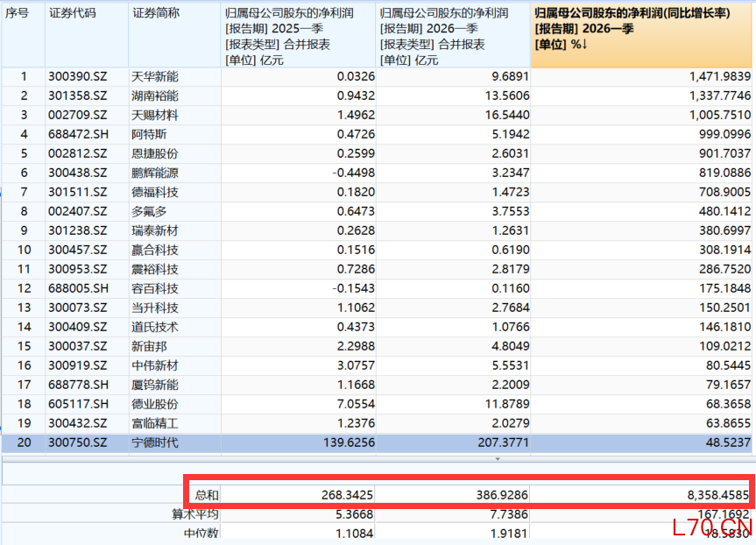Select the growth value 1,471.9839

point(720,77)
